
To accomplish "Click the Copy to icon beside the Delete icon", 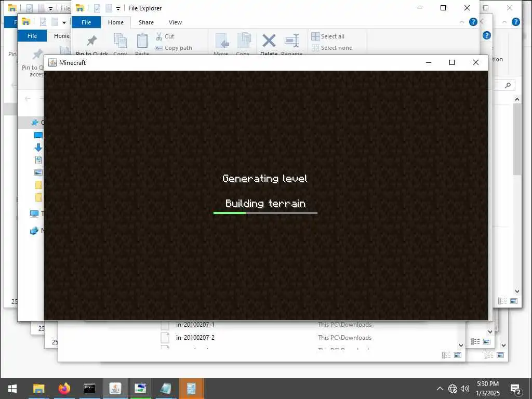I will point(244,41).
